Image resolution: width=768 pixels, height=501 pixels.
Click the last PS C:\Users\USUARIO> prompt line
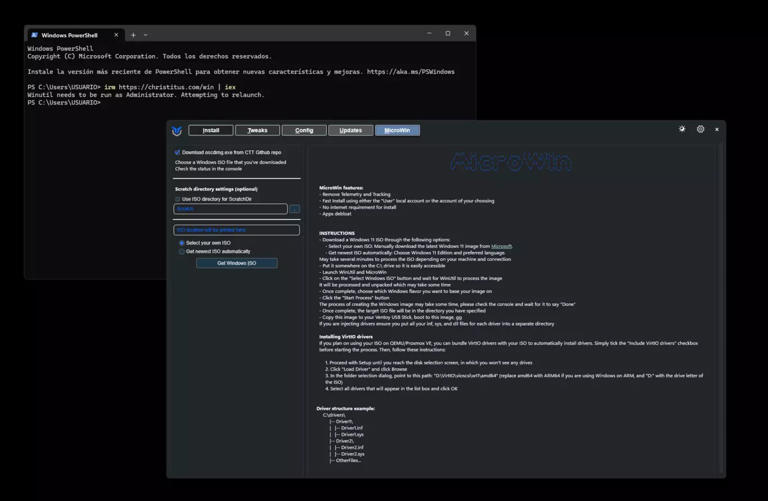[64, 102]
